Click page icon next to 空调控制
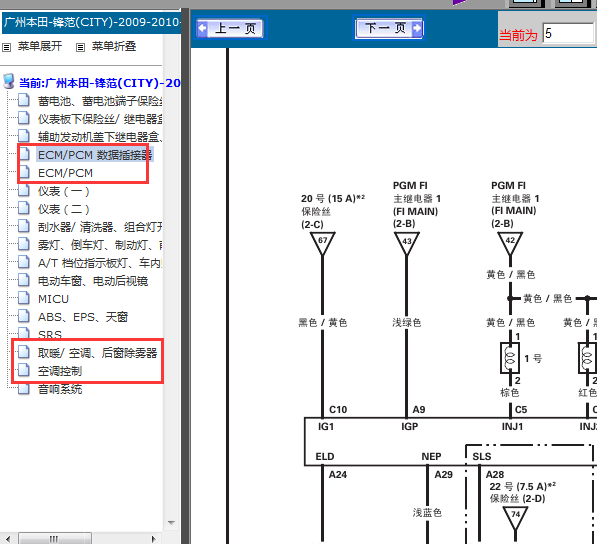597x544 pixels. click(x=24, y=370)
